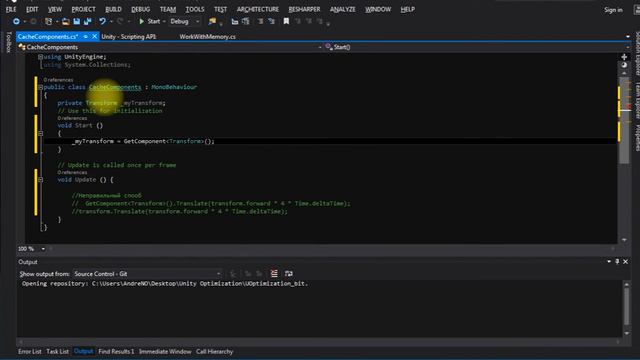Open the VIEW menu
Image resolution: width=640 pixels, height=360 pixels.
click(x=55, y=9)
